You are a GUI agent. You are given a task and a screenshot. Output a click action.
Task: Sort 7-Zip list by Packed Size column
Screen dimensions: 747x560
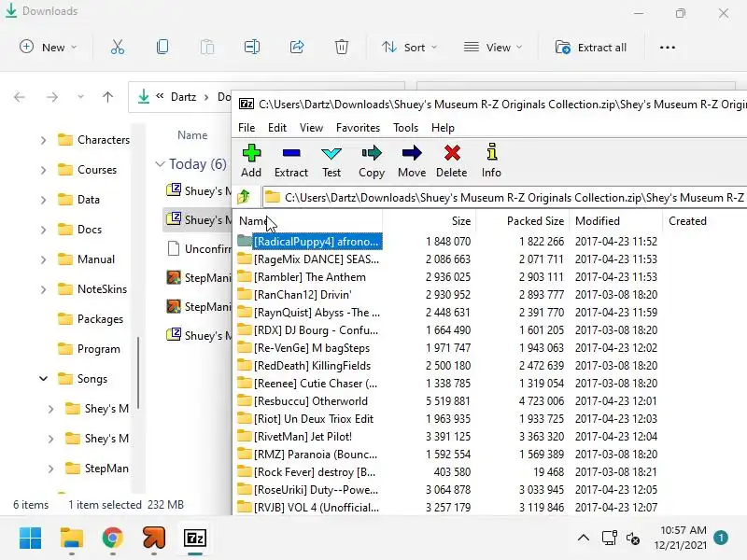click(523, 221)
